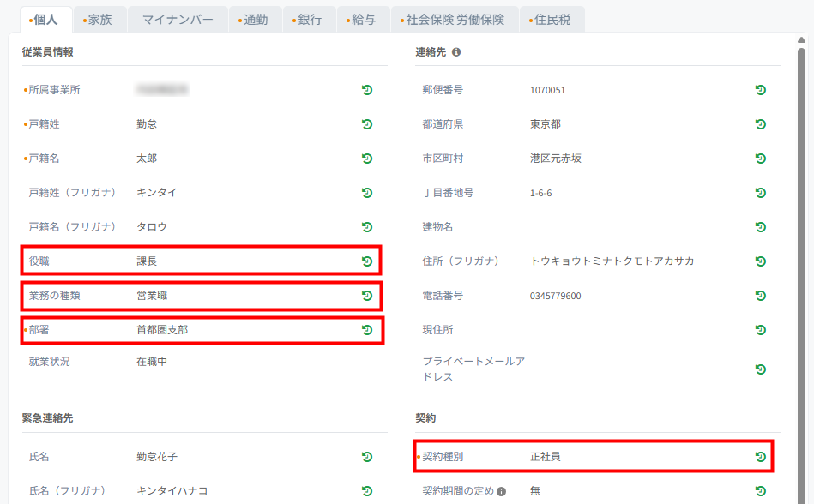Click the 首都圏支部 department value
814x504 pixels.
click(162, 330)
